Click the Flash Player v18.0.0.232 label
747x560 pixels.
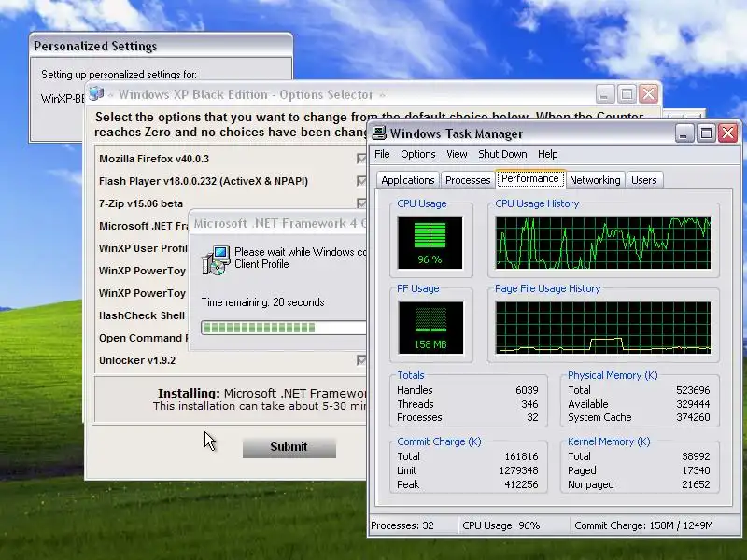pyautogui.click(x=204, y=181)
